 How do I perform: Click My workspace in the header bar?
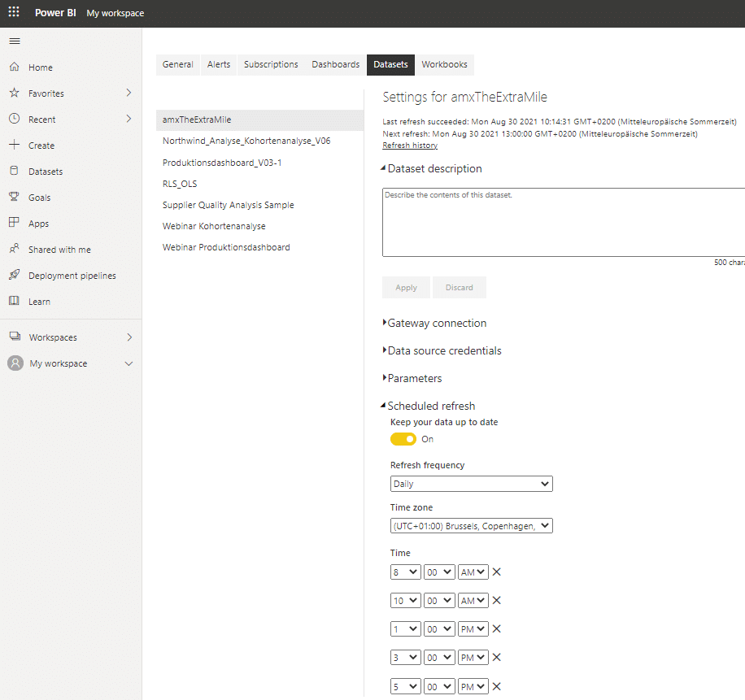coord(115,13)
